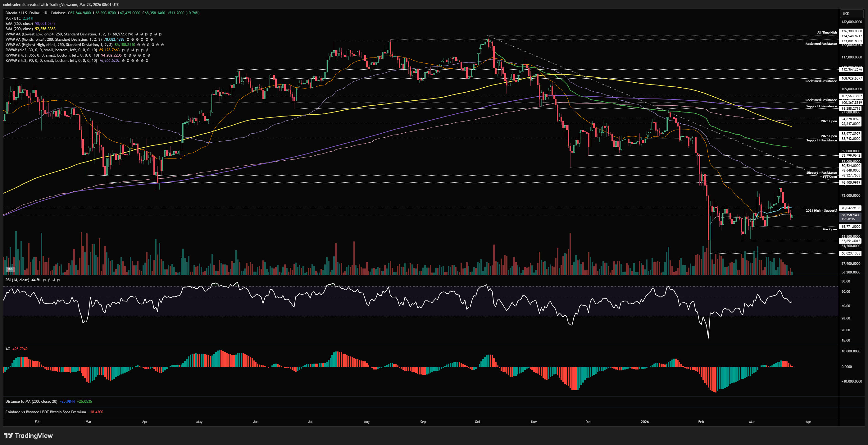Click the AO indicator title
This screenshot has width=868, height=445.
click(x=8, y=349)
